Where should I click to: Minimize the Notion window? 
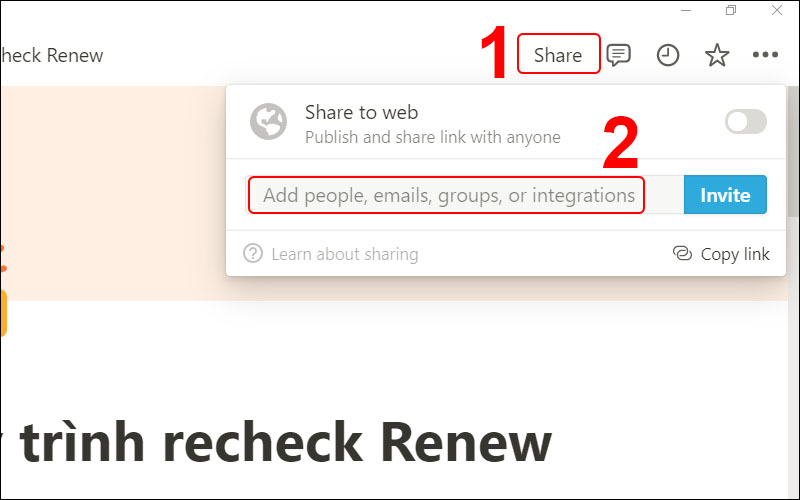pyautogui.click(x=686, y=10)
